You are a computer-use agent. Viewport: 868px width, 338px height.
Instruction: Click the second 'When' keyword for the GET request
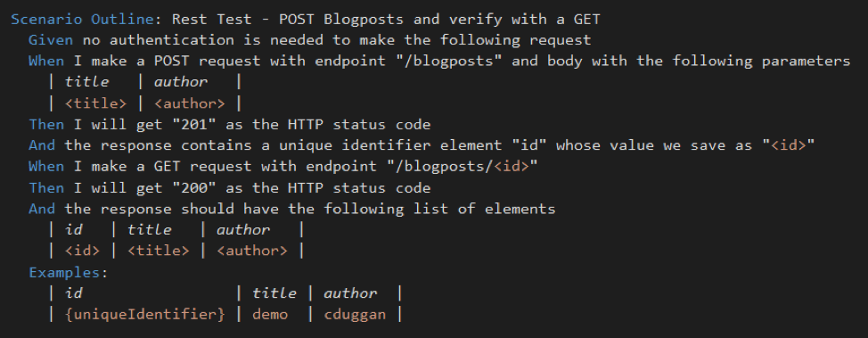[x=46, y=166]
